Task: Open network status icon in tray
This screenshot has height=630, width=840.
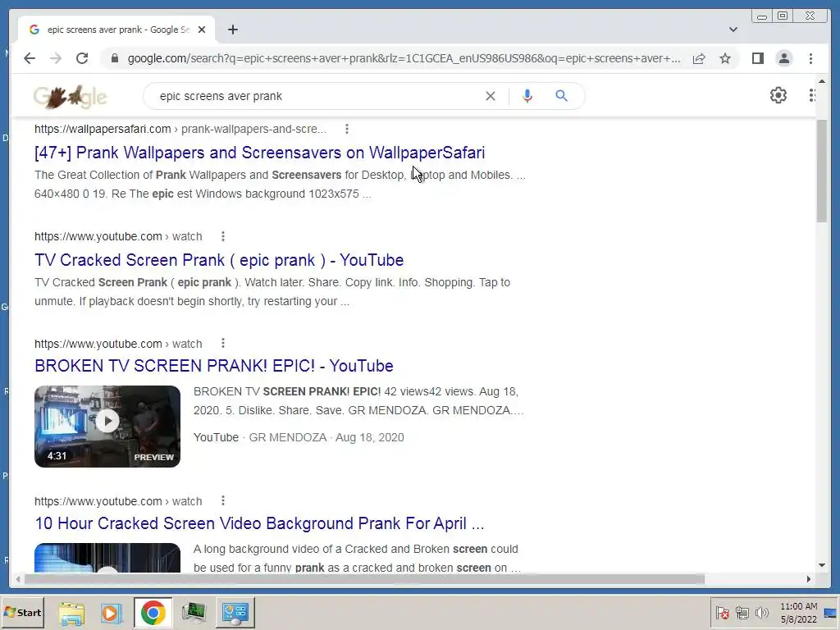Action: pyautogui.click(x=742, y=612)
